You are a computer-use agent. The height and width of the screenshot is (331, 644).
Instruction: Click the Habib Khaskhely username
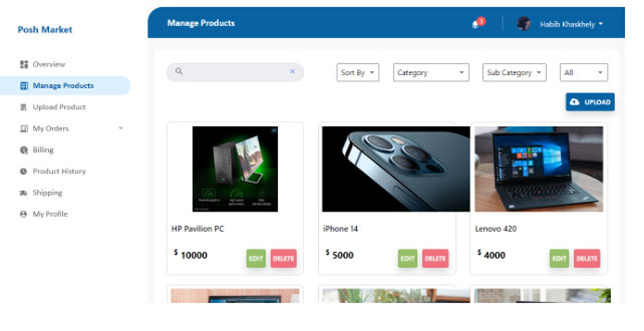pyautogui.click(x=567, y=24)
